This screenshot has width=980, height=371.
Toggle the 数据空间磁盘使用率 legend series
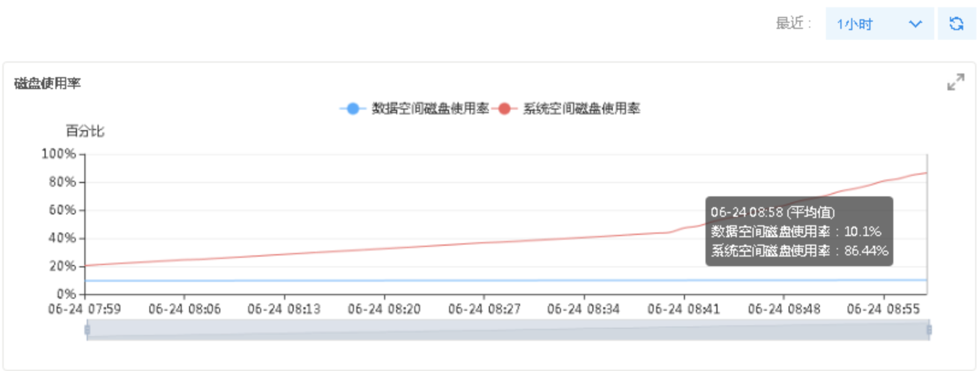[x=415, y=108]
